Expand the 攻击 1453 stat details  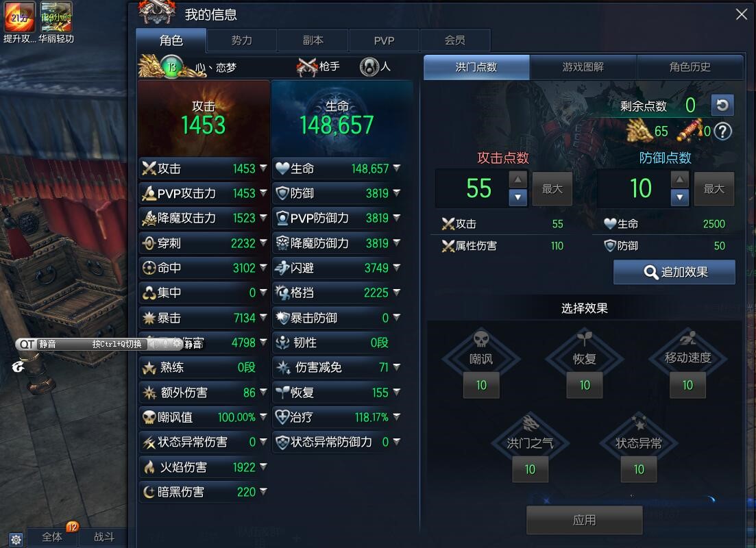tap(263, 168)
